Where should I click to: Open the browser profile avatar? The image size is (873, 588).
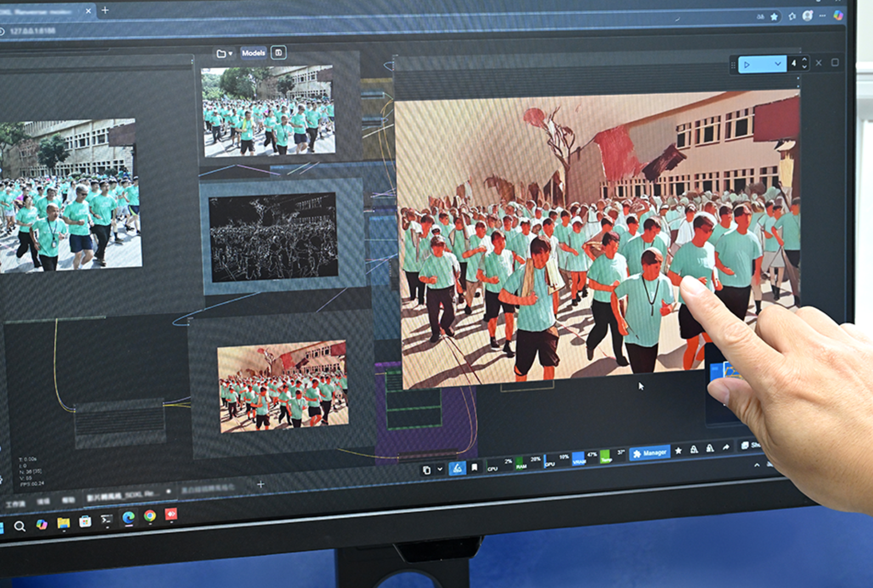pyautogui.click(x=807, y=16)
